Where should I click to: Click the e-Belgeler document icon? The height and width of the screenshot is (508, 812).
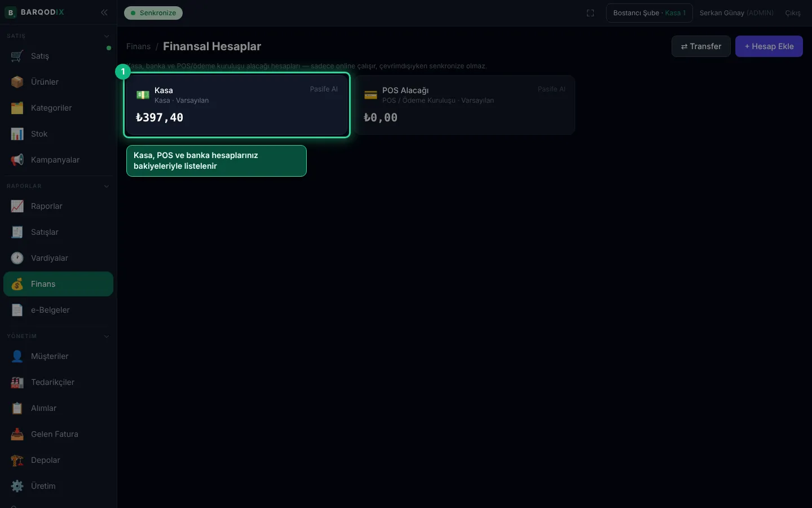coord(17,310)
